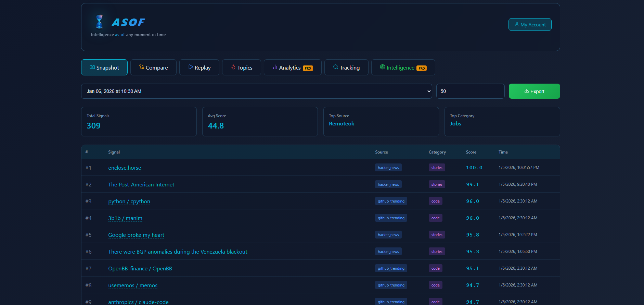Viewport: 644px width, 305px height.
Task: Open the Replay tab
Action: [199, 68]
